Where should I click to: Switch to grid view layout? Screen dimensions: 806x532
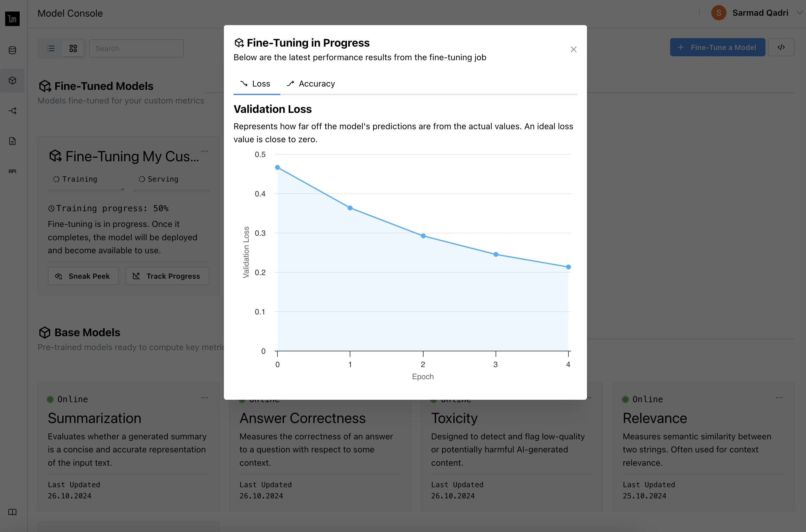(x=73, y=48)
